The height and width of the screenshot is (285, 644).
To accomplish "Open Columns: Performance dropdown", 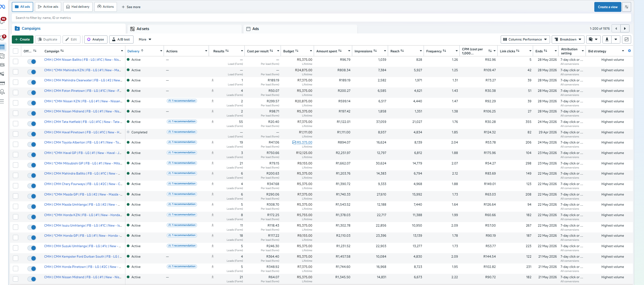I will click(x=525, y=40).
